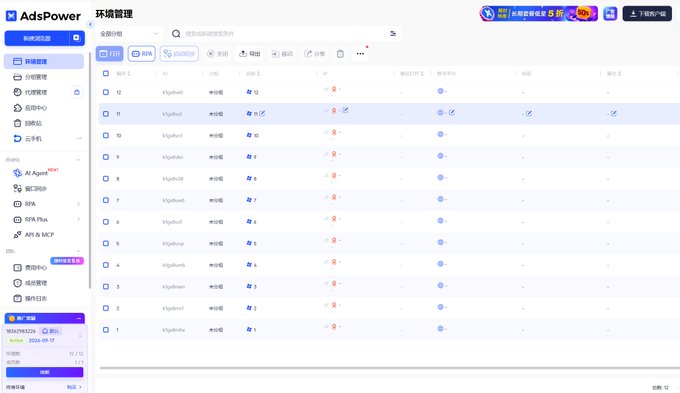Open 代理管理 in the sidebar
The width and height of the screenshot is (680, 393).
pyautogui.click(x=37, y=92)
